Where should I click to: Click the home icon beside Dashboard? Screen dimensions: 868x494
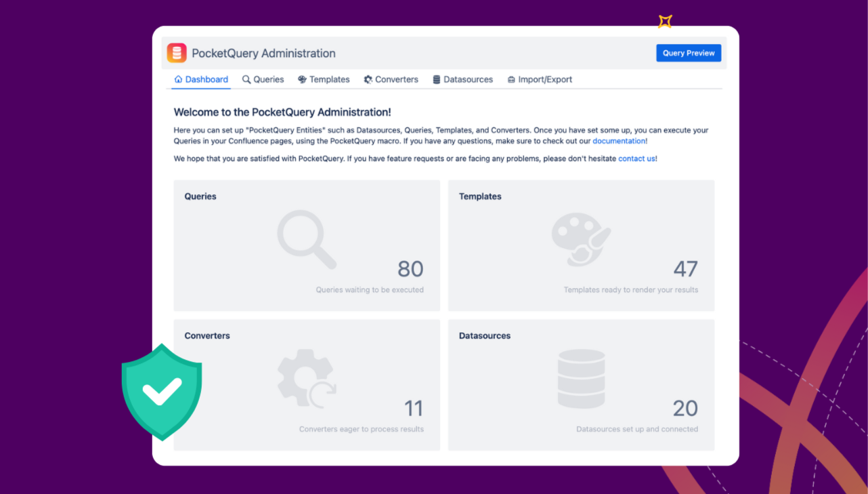[179, 79]
